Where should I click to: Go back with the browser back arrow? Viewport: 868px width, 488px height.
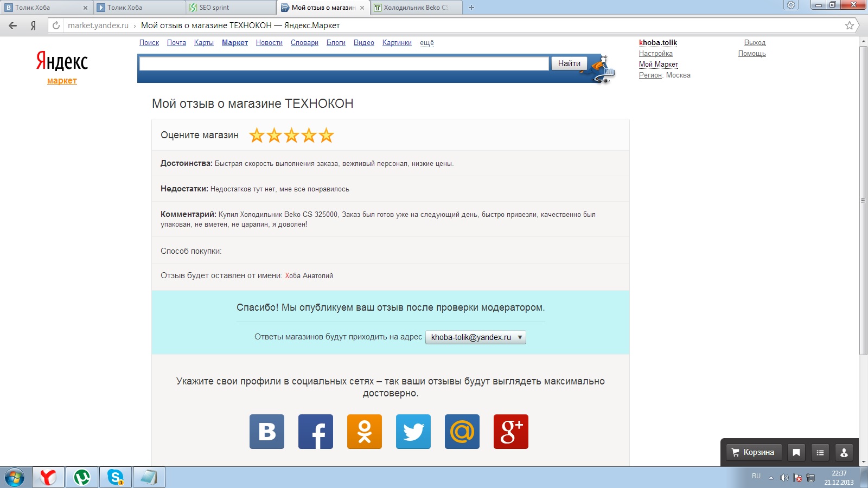coord(13,25)
